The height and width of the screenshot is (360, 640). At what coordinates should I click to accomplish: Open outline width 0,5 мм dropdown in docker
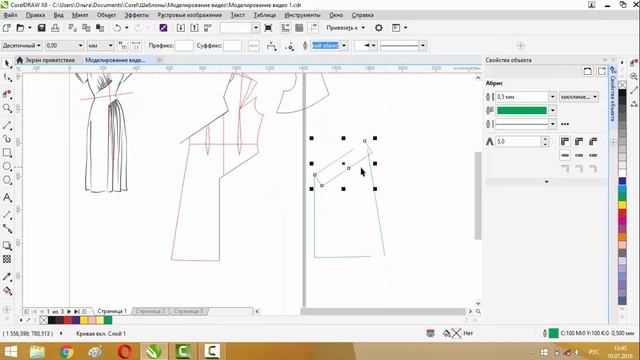click(552, 97)
